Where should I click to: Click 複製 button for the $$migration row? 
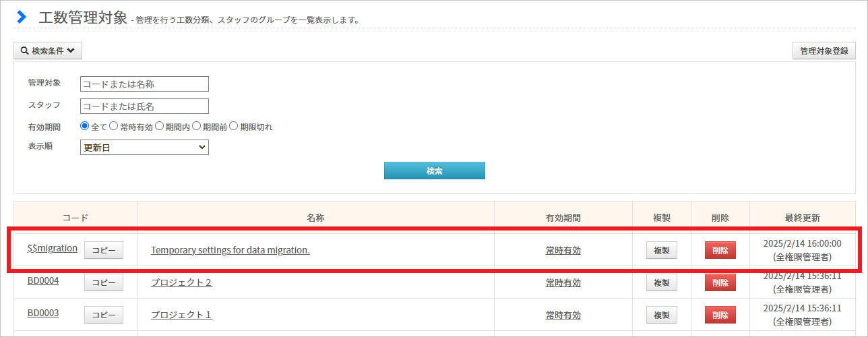coord(662,249)
